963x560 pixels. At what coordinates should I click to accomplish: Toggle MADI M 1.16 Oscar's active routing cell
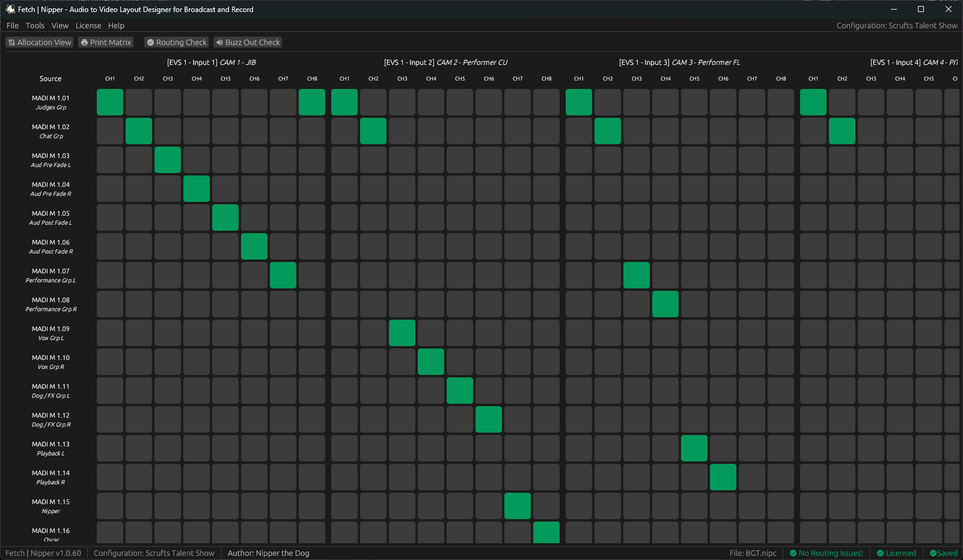pos(546,532)
